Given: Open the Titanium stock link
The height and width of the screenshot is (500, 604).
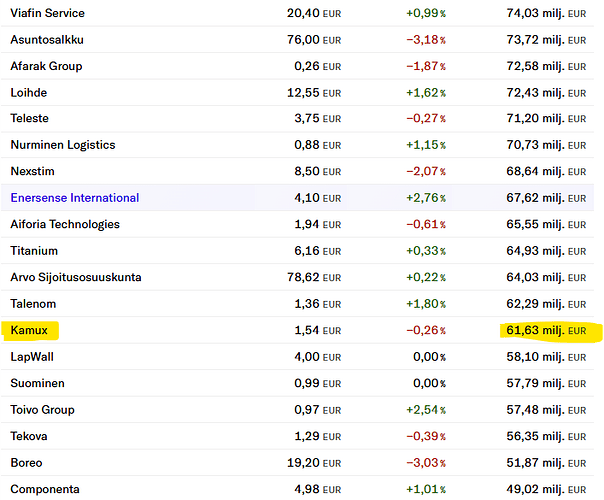Looking at the screenshot, I should point(34,251).
